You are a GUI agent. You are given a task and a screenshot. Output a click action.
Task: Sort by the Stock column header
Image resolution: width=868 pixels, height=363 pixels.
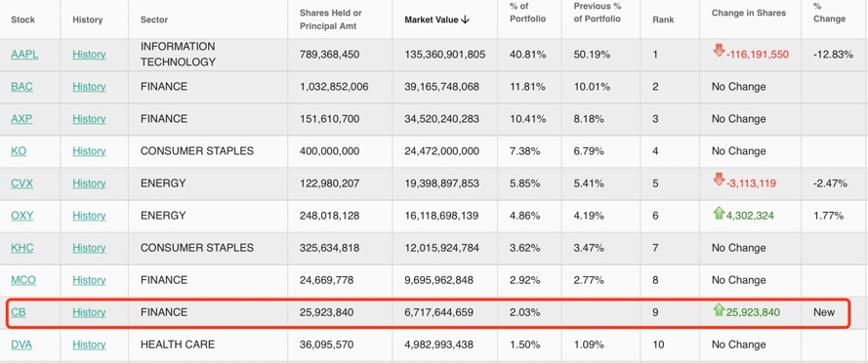(x=22, y=20)
